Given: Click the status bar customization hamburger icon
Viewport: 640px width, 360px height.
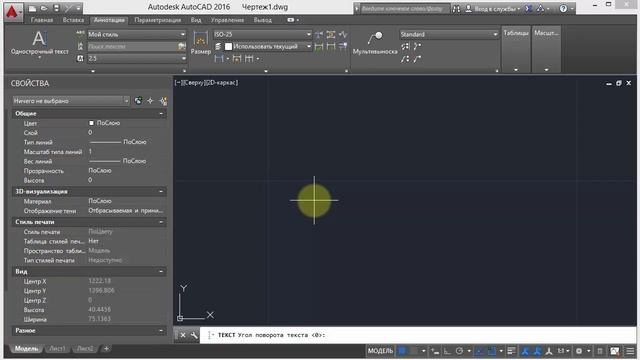Looking at the screenshot, I should click(x=630, y=351).
